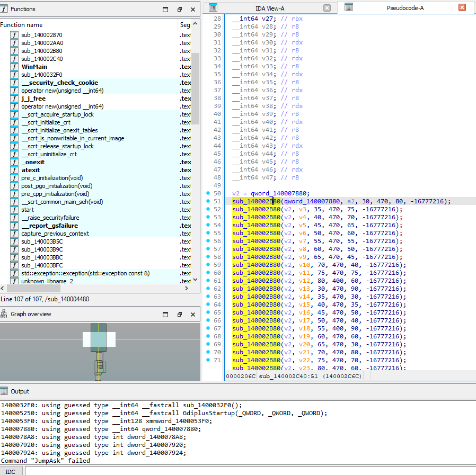
Task: Toggle breakpoint dot on line 70
Action: (x=208, y=352)
